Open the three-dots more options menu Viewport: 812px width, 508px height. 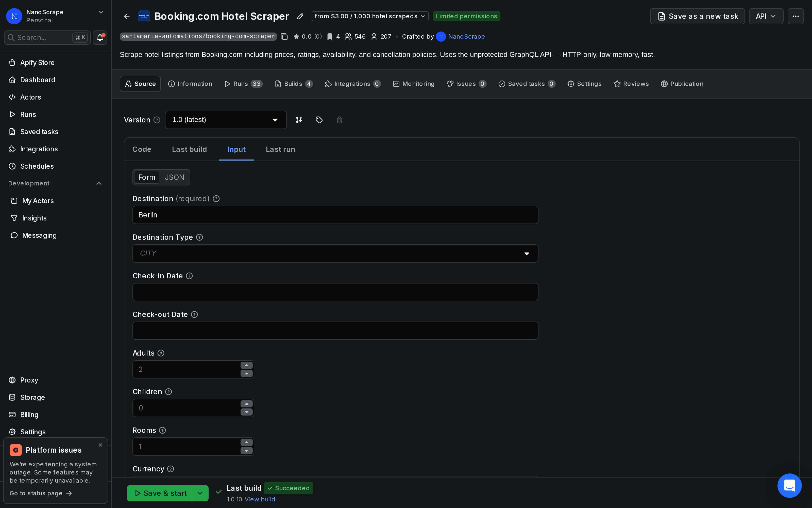[796, 16]
